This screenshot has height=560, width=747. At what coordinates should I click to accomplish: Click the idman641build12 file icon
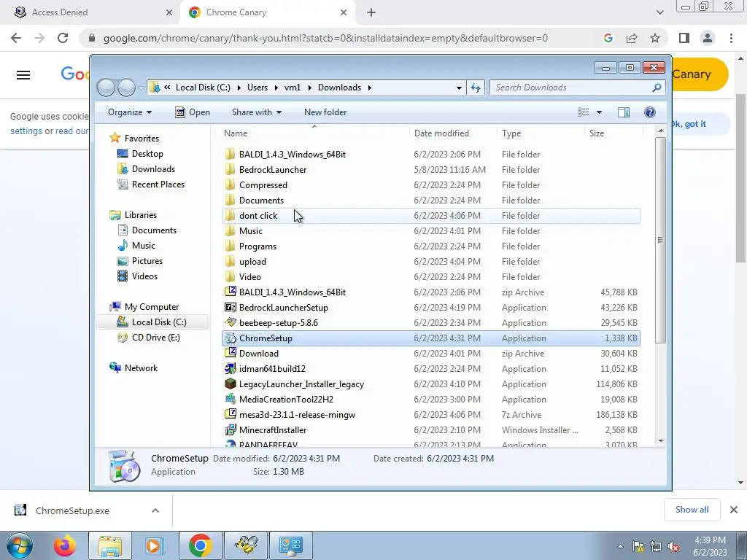point(231,368)
